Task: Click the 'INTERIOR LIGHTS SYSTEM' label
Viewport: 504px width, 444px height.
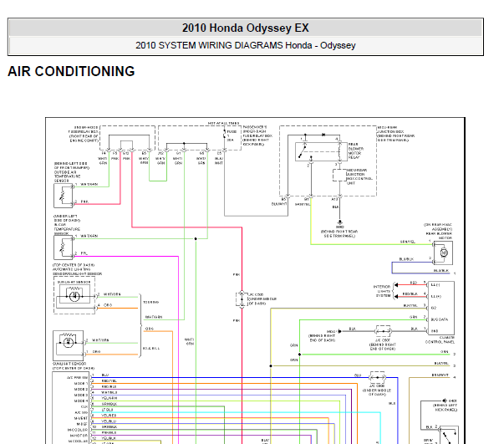Action: pyautogui.click(x=382, y=291)
